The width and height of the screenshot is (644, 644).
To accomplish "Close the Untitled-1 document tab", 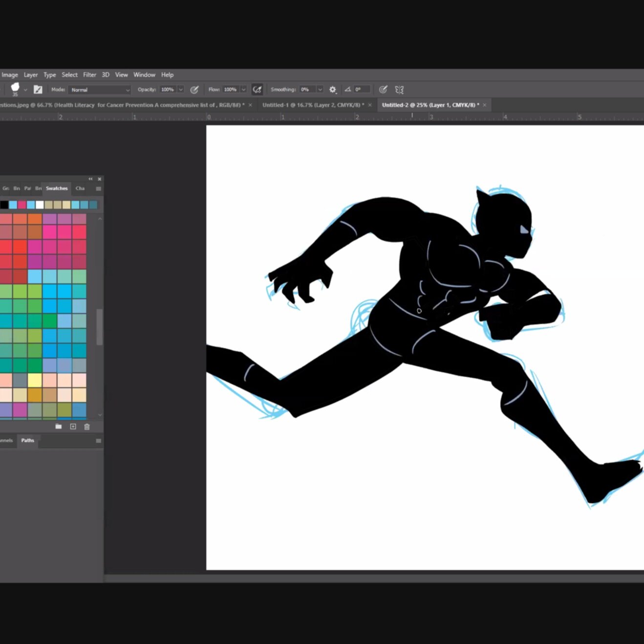I will (x=370, y=105).
